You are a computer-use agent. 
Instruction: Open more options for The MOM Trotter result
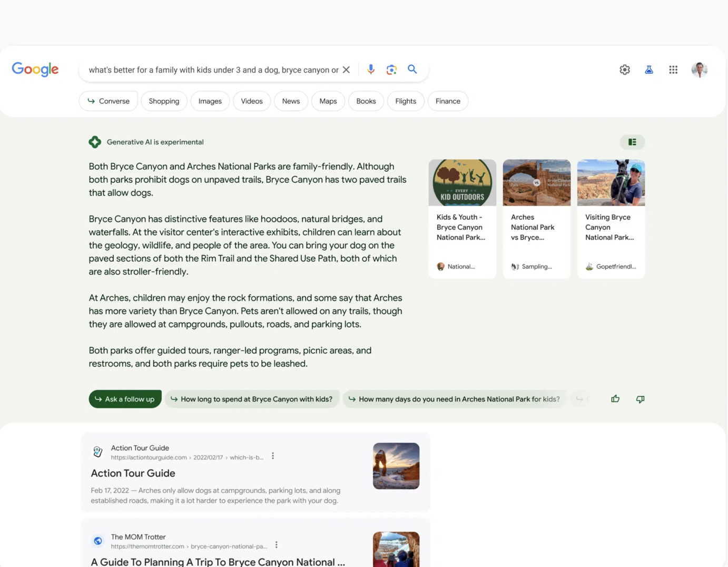(x=277, y=545)
